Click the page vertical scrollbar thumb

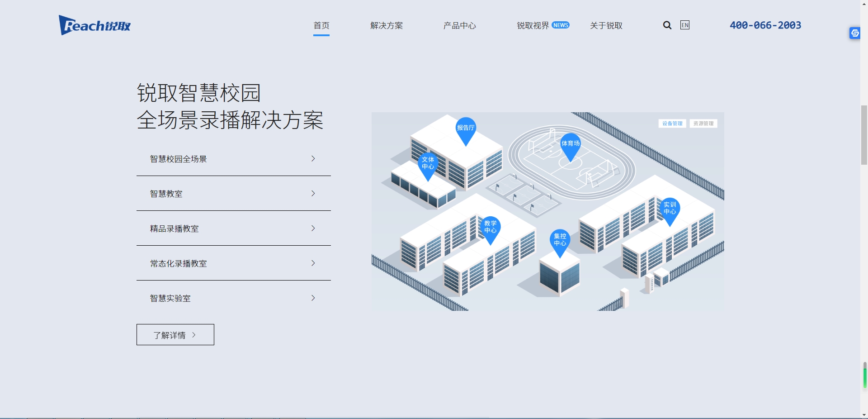tap(864, 135)
